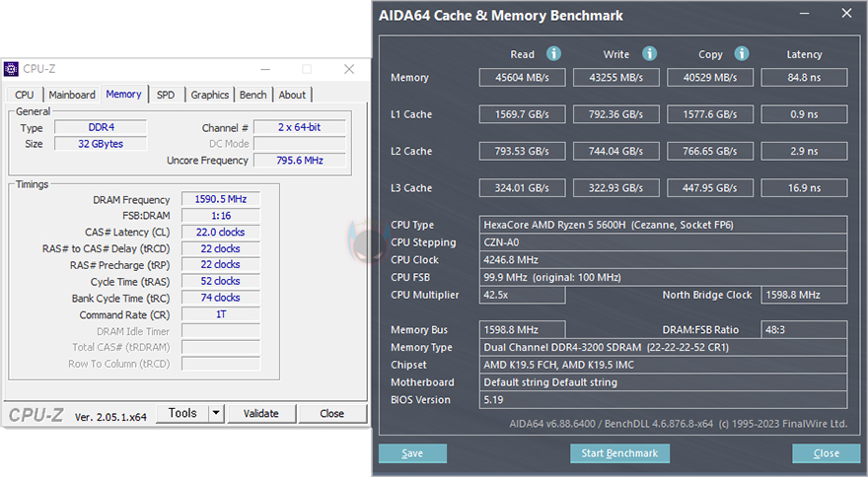Screen dimensions: 868x477
Task: Click the Write info icon in AIDA64
Action: [649, 53]
